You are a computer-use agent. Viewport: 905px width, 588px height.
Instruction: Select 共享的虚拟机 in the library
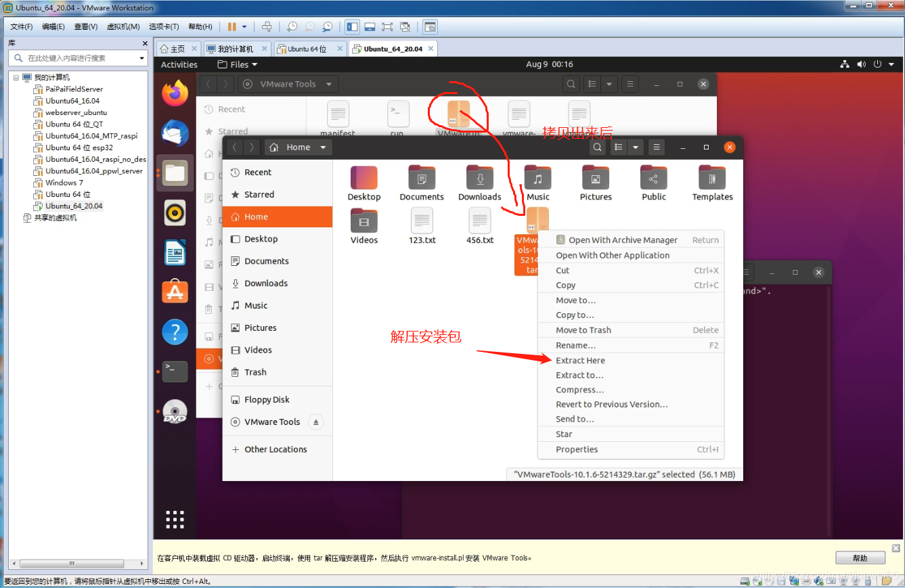pos(55,218)
